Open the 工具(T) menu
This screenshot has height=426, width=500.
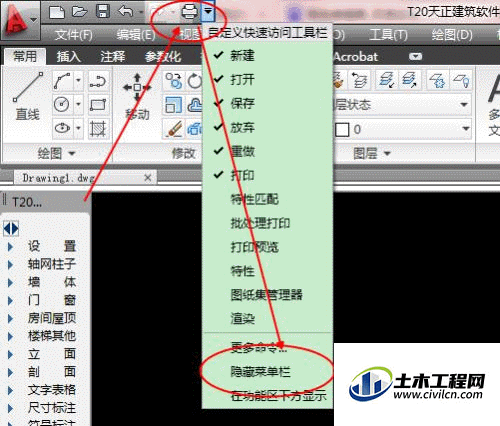388,35
